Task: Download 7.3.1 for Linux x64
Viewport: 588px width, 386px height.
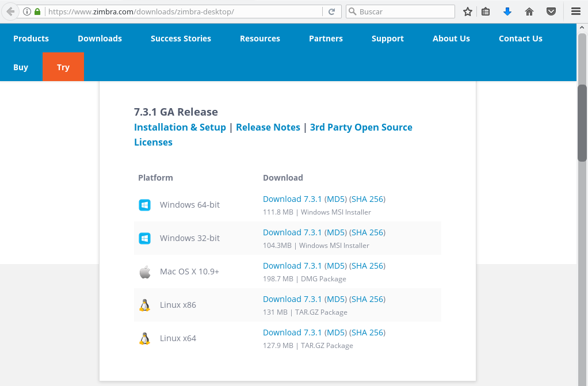Action: 292,333
